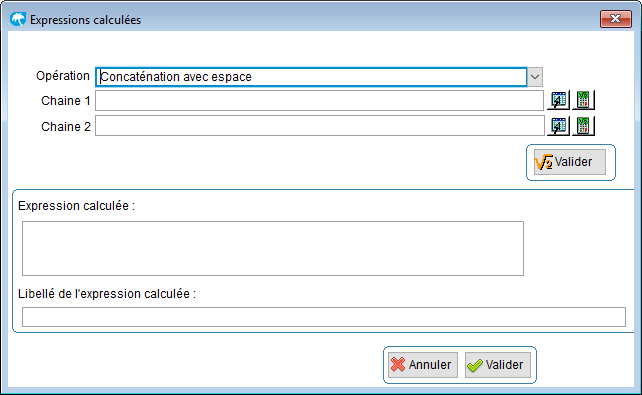The width and height of the screenshot is (642, 395).
Task: Close the Expressions calculées dialog
Action: pyautogui.click(x=615, y=19)
